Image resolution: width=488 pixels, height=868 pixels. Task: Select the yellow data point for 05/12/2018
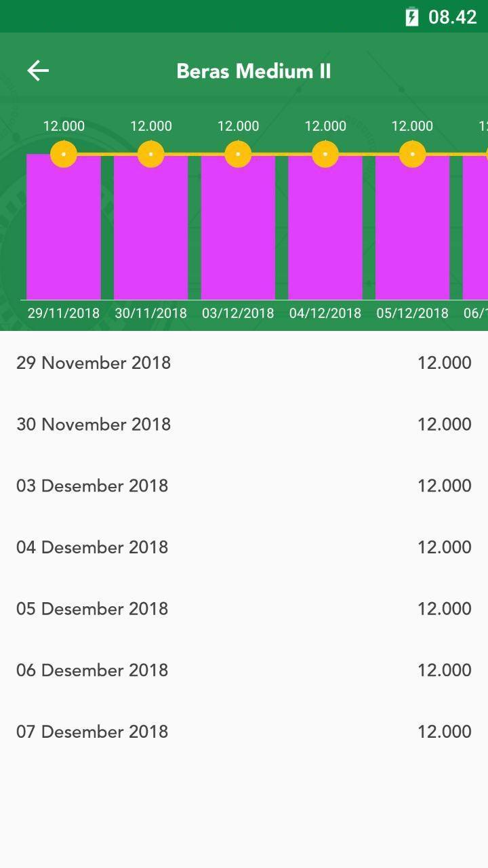[x=412, y=154]
